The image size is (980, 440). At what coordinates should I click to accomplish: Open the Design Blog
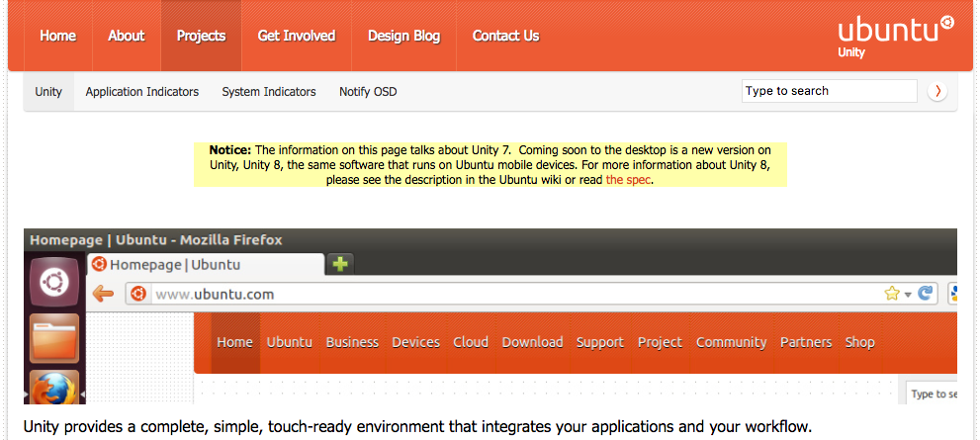403,36
